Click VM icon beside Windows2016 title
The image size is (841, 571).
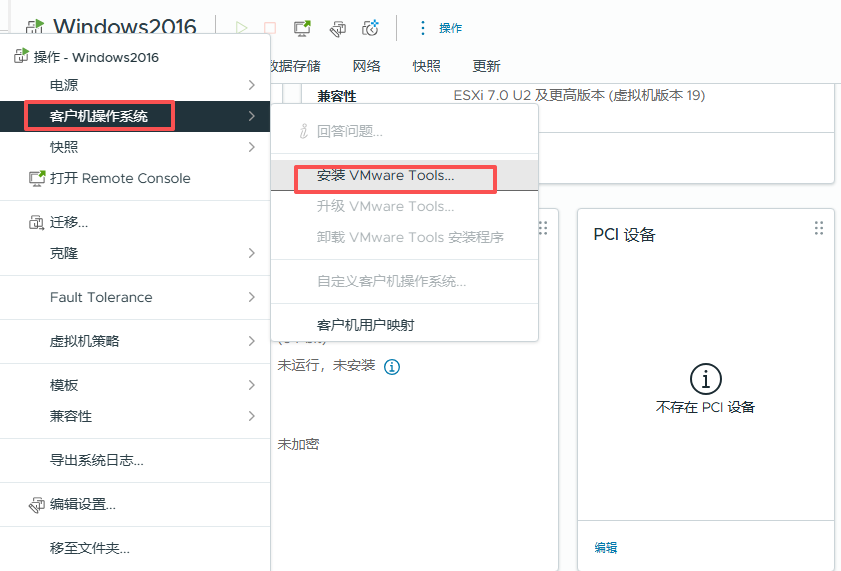pos(35,27)
